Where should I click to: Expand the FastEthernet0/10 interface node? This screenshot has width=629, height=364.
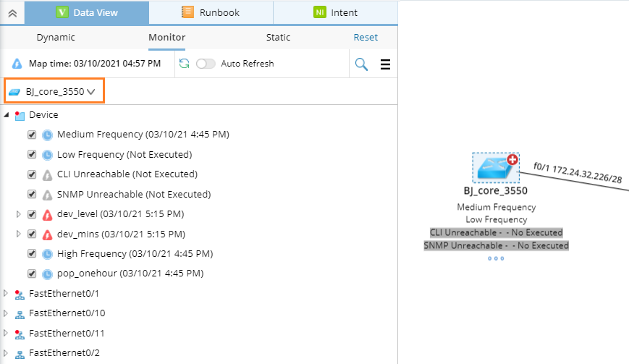pyautogui.click(x=7, y=313)
